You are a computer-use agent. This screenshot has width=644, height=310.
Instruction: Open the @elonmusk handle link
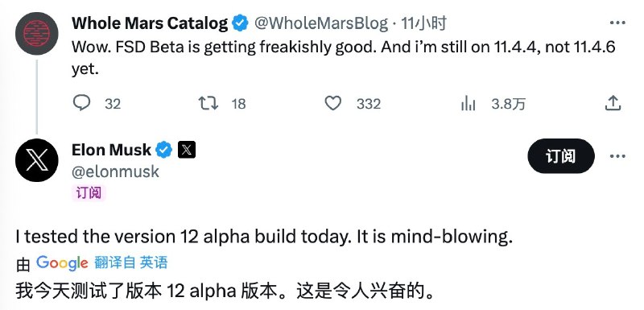(115, 172)
